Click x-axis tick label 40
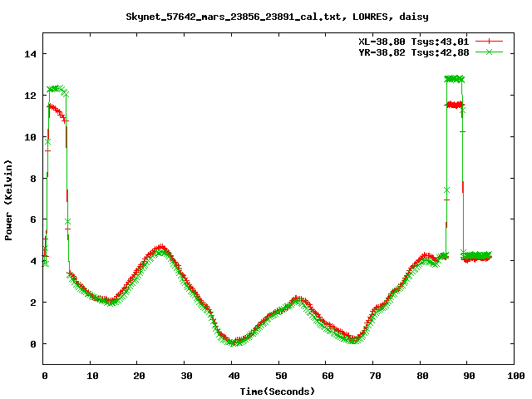The width and height of the screenshot is (532, 399). (x=234, y=376)
